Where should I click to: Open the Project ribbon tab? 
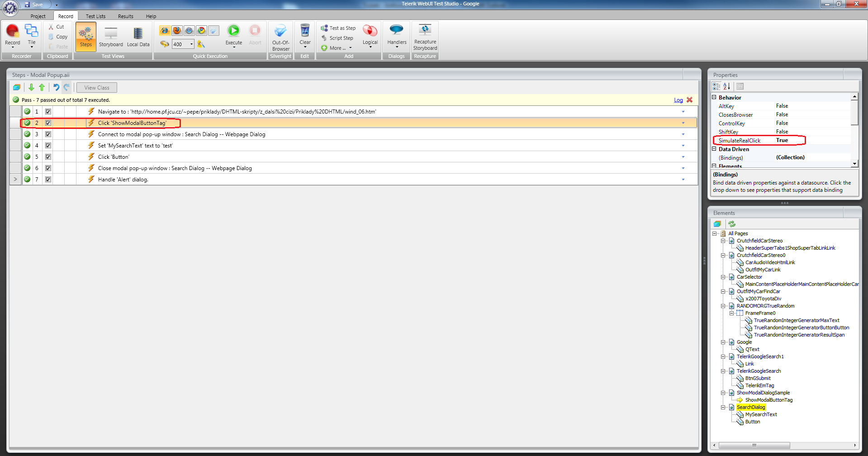[38, 16]
